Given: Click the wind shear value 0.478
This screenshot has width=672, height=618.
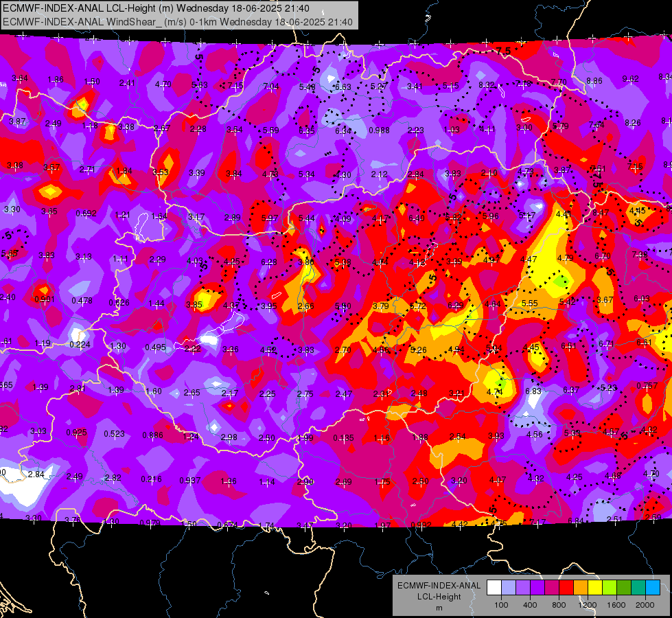Looking at the screenshot, I should pos(82,301).
